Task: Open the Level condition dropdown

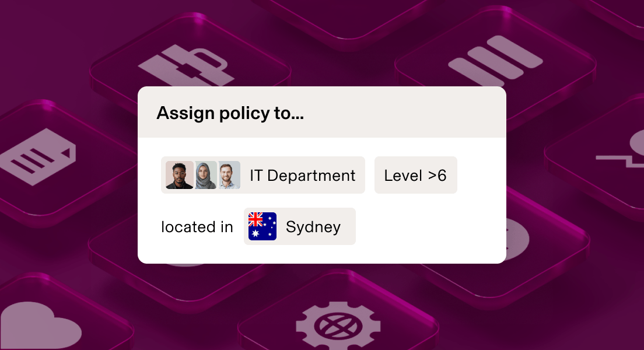Action: (x=415, y=175)
